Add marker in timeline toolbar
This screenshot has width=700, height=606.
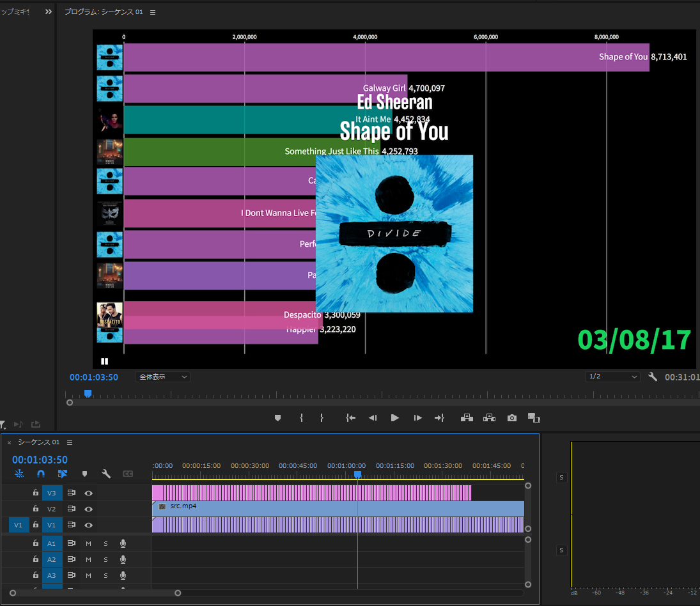(84, 474)
